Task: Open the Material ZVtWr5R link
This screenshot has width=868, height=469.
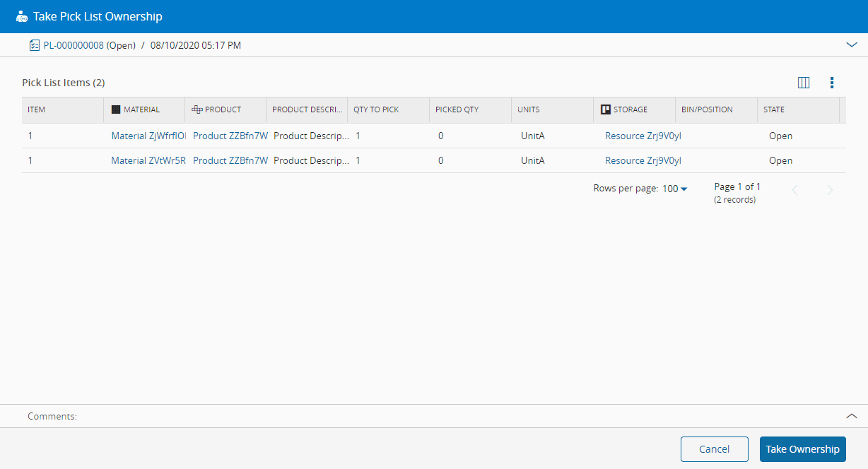Action: [148, 160]
